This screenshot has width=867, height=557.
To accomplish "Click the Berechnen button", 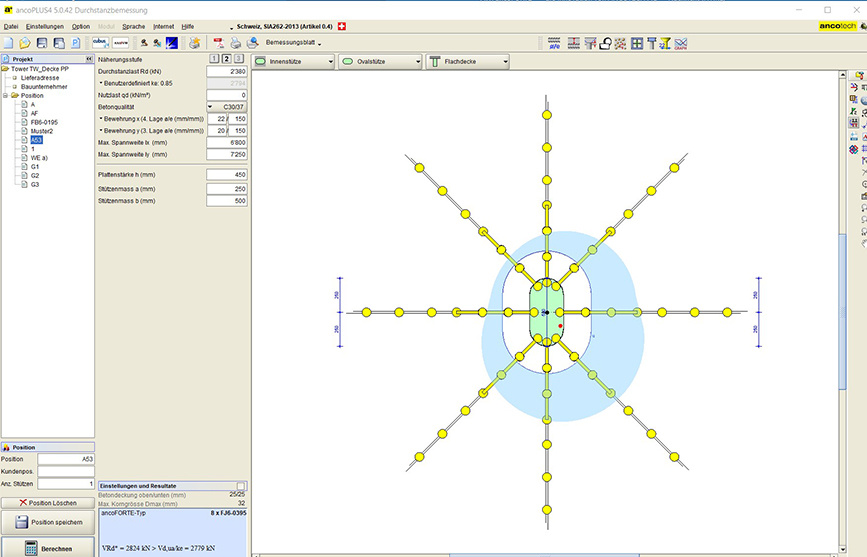I will [47, 548].
